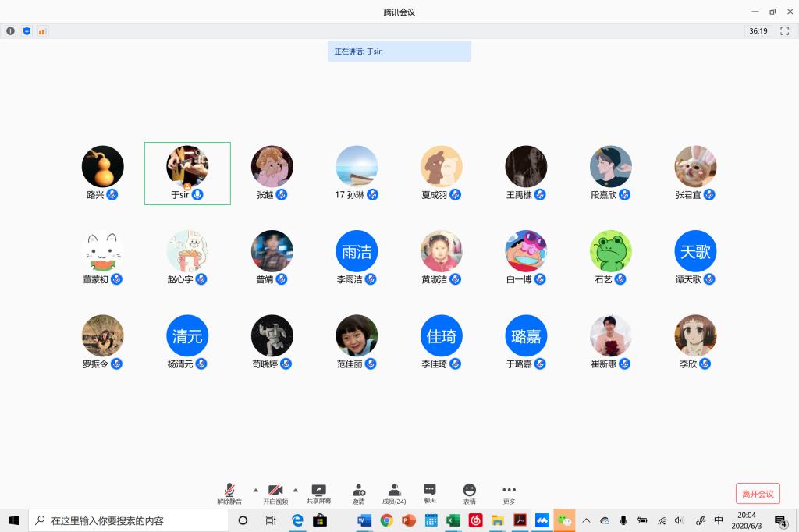Image resolution: width=799 pixels, height=532 pixels.
Task: Start sharing with 共享屏幕
Action: (318, 493)
